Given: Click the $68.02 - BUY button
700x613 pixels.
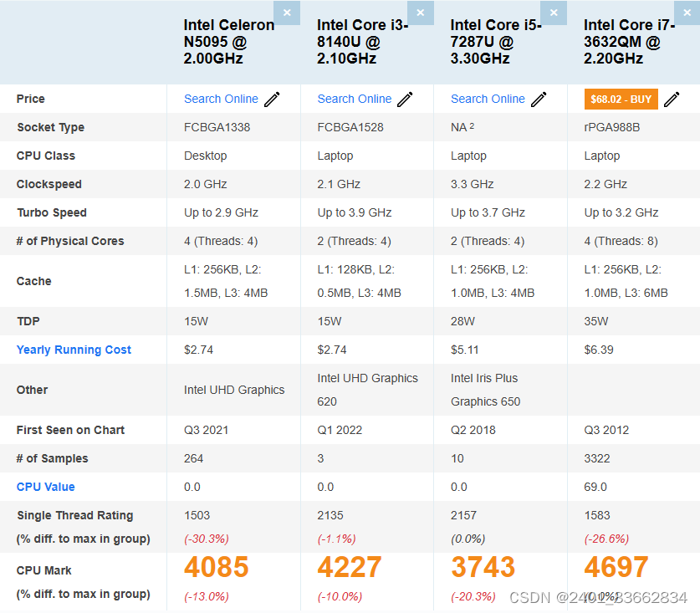Looking at the screenshot, I should pyautogui.click(x=621, y=100).
